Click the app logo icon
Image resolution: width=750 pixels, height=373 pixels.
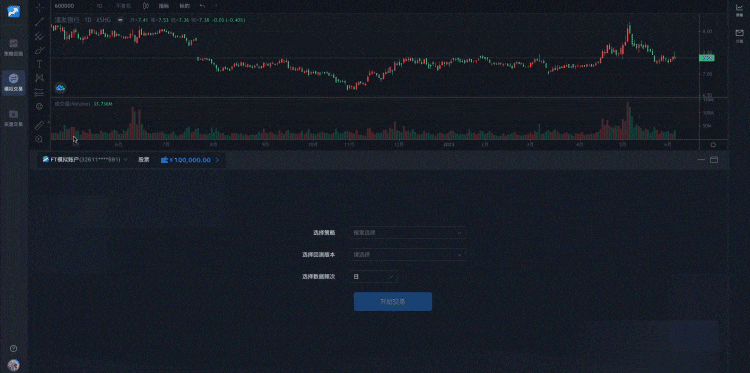(x=13, y=11)
